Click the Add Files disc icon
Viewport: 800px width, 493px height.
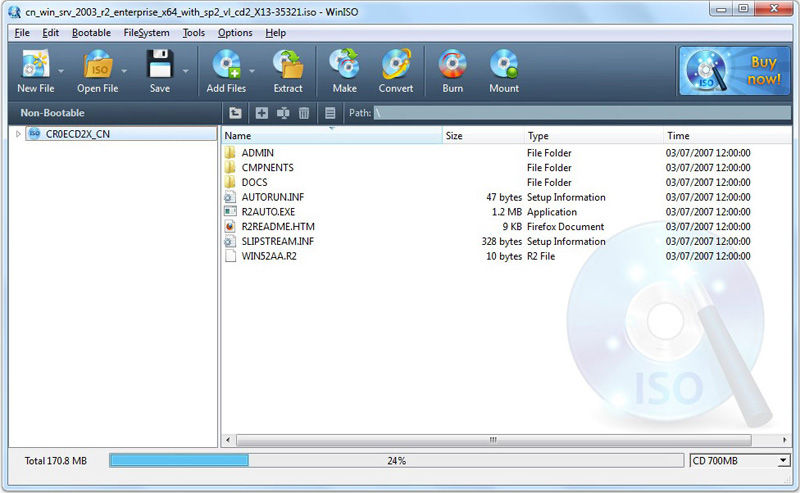pos(226,64)
